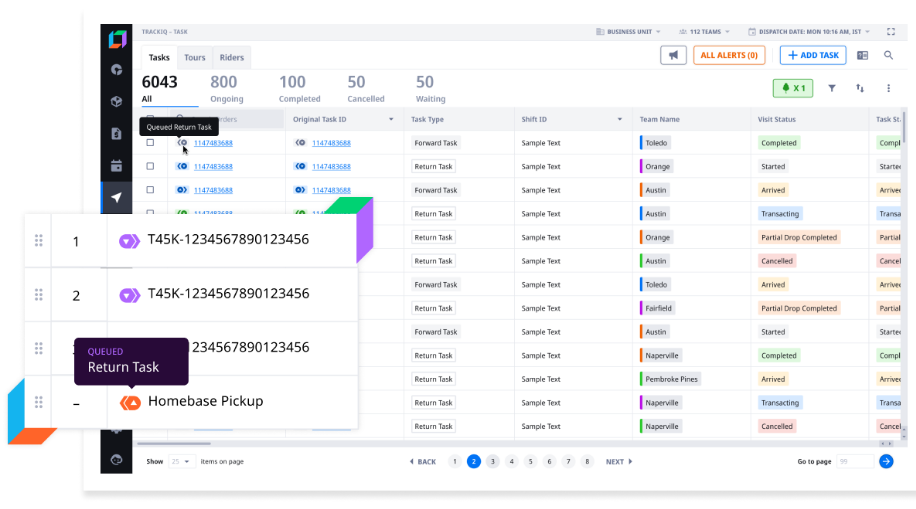Screen dimensions: 916x509
Task: Enter fullscreen mode
Action: coord(891,32)
